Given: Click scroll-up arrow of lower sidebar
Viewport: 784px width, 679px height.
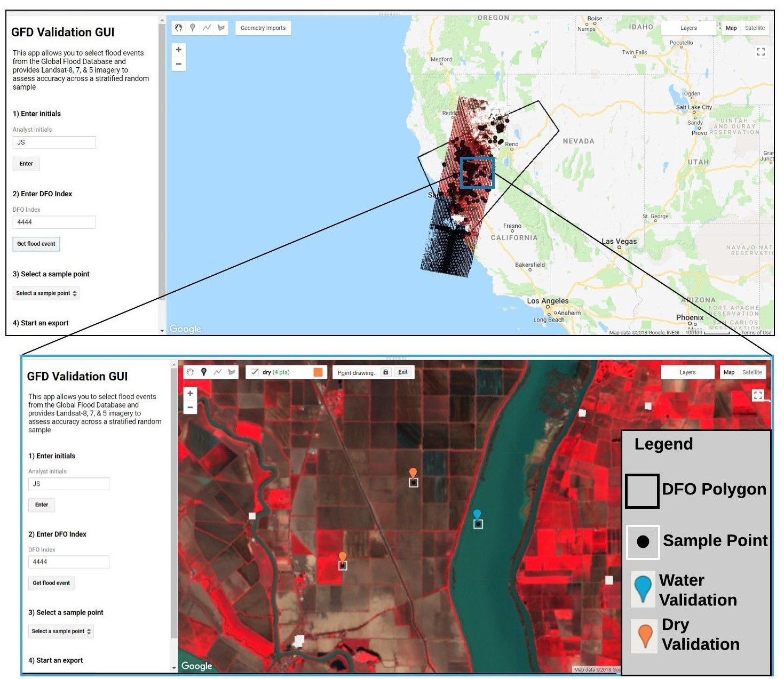Looking at the screenshot, I should pos(174,365).
